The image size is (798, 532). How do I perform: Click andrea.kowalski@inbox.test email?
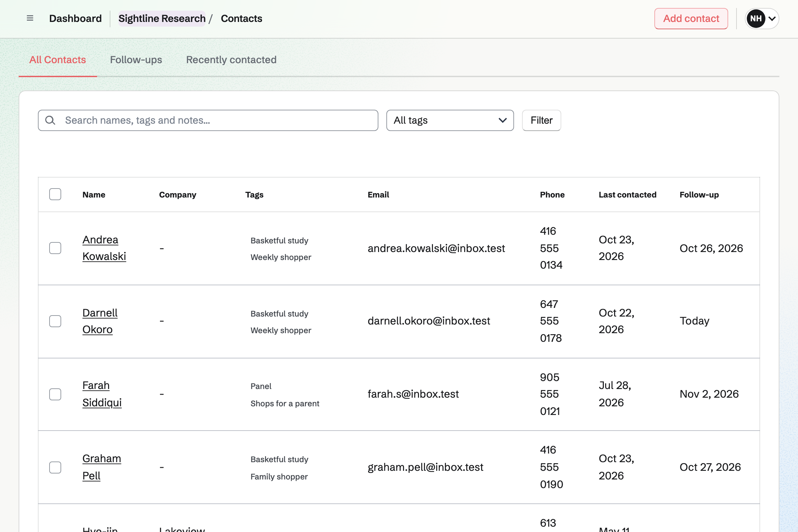coord(436,248)
